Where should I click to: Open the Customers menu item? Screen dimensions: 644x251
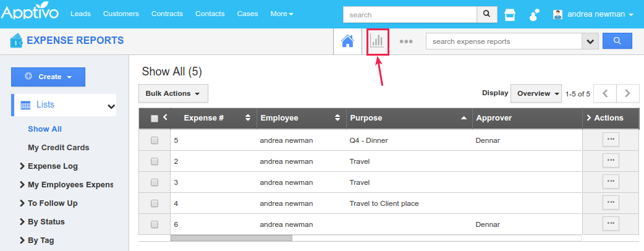click(121, 14)
